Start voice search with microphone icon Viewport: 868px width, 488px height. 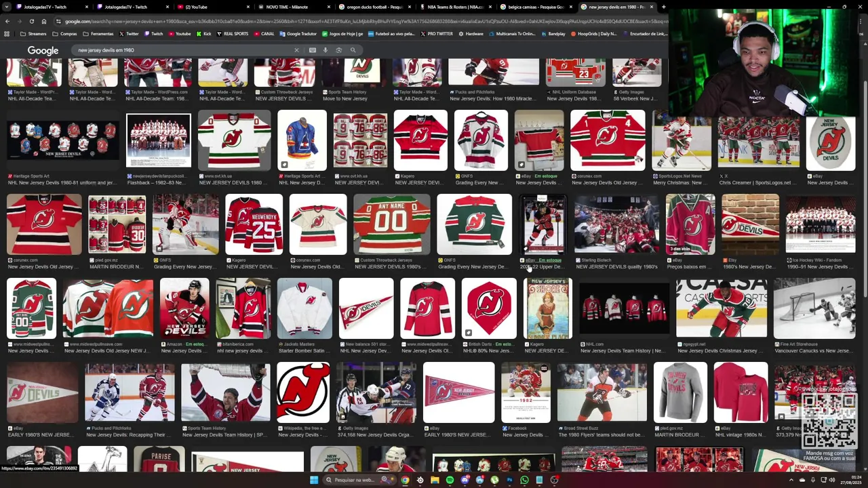coord(325,50)
